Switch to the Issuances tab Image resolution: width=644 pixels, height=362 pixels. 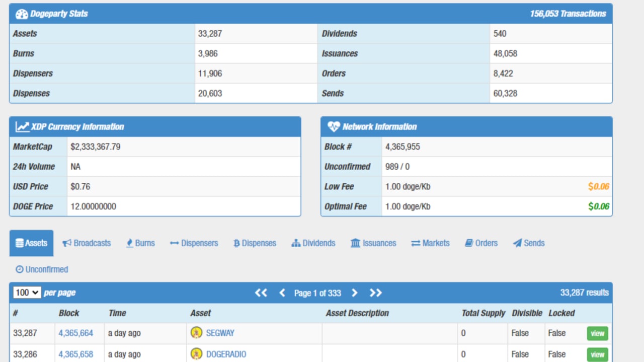pos(373,243)
